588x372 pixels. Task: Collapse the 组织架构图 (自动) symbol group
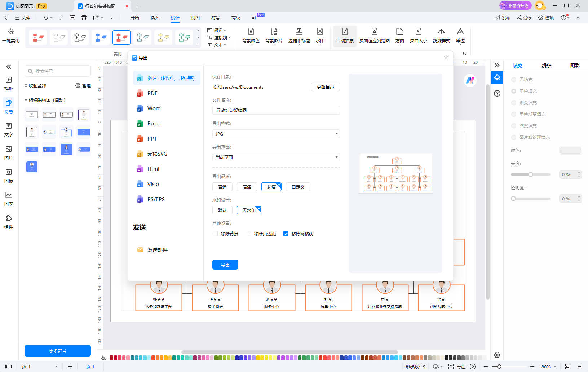(x=26, y=100)
